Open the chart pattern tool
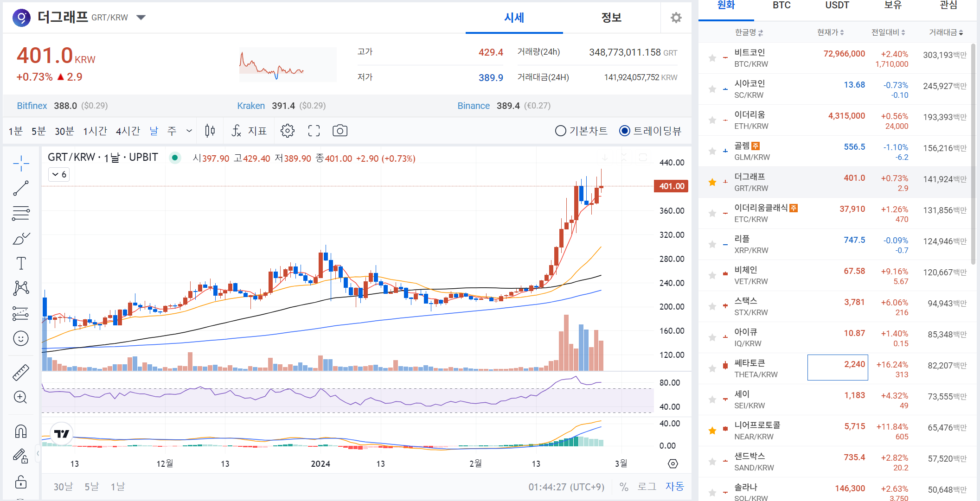 [21, 288]
